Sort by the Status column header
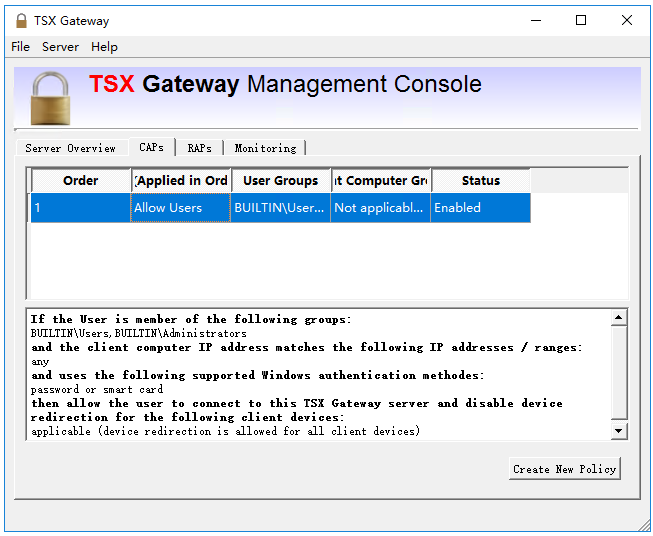The image size is (653, 536). coord(481,180)
